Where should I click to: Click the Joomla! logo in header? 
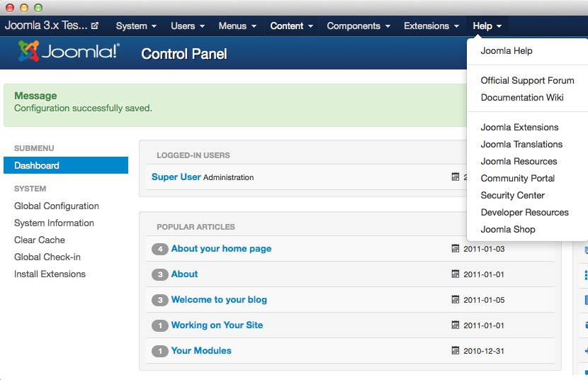pyautogui.click(x=69, y=53)
